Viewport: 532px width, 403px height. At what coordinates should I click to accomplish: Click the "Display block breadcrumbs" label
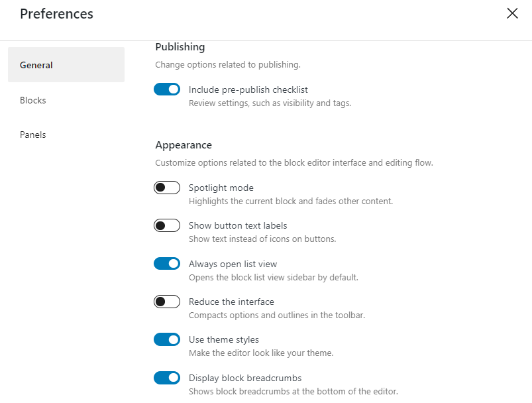pos(245,377)
